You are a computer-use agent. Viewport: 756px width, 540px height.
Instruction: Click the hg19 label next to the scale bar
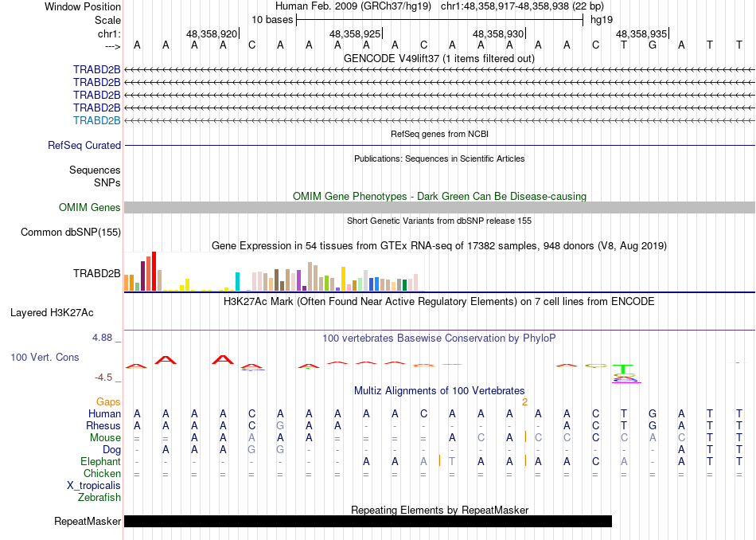click(x=602, y=20)
